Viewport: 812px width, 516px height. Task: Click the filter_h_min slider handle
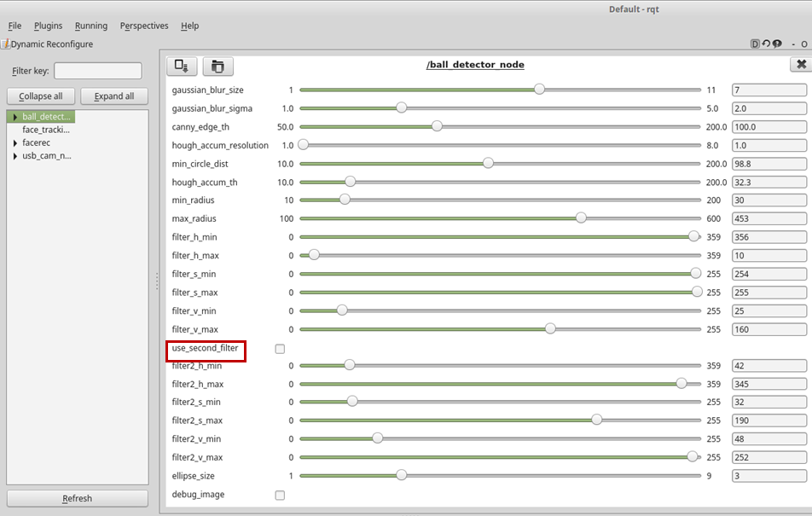[693, 236]
